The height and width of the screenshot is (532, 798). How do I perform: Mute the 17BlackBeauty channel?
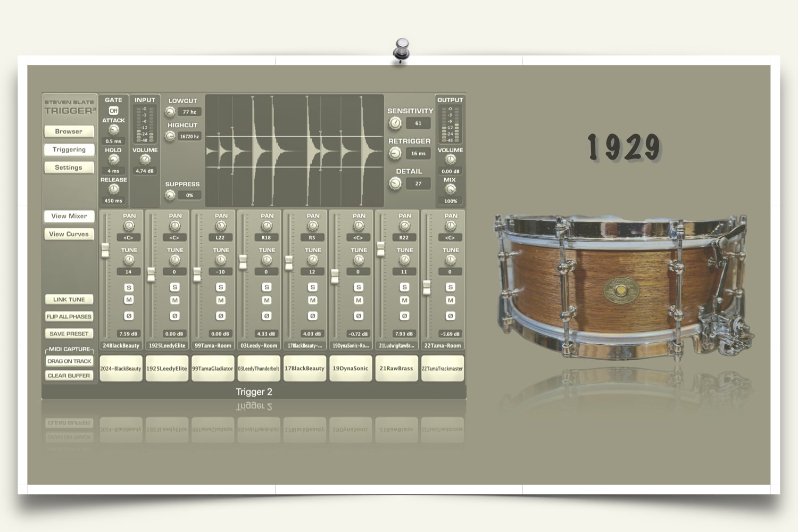[x=313, y=301]
